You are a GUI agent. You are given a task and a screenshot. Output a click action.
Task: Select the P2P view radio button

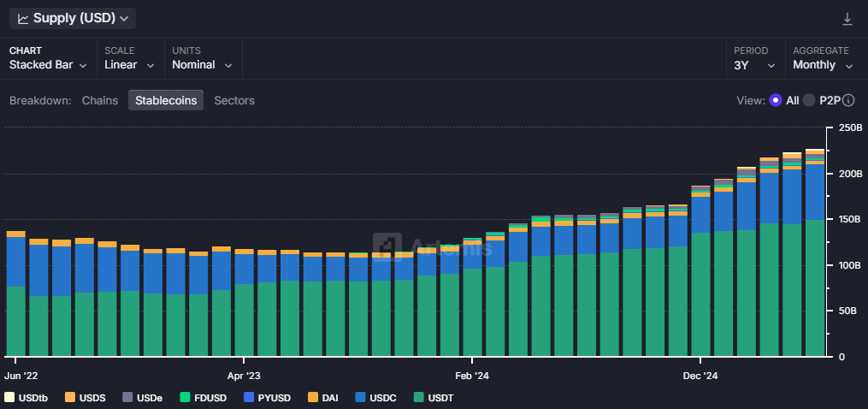pyautogui.click(x=809, y=100)
